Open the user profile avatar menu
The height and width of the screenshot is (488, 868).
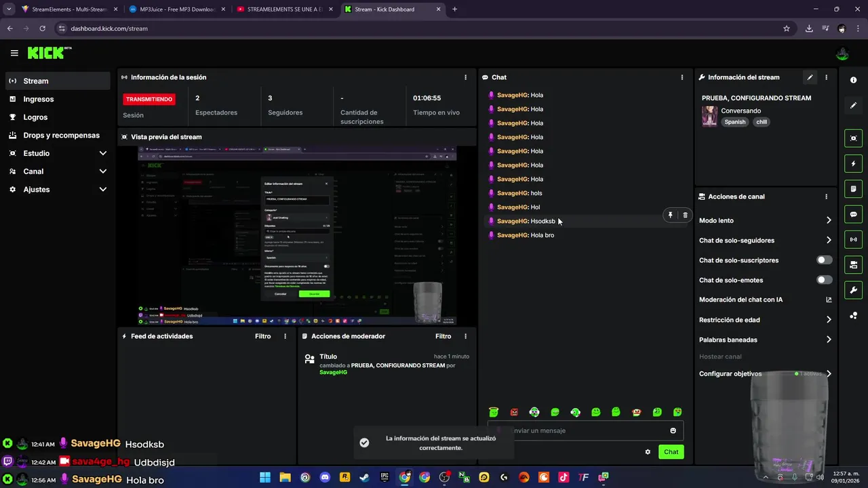tap(842, 54)
